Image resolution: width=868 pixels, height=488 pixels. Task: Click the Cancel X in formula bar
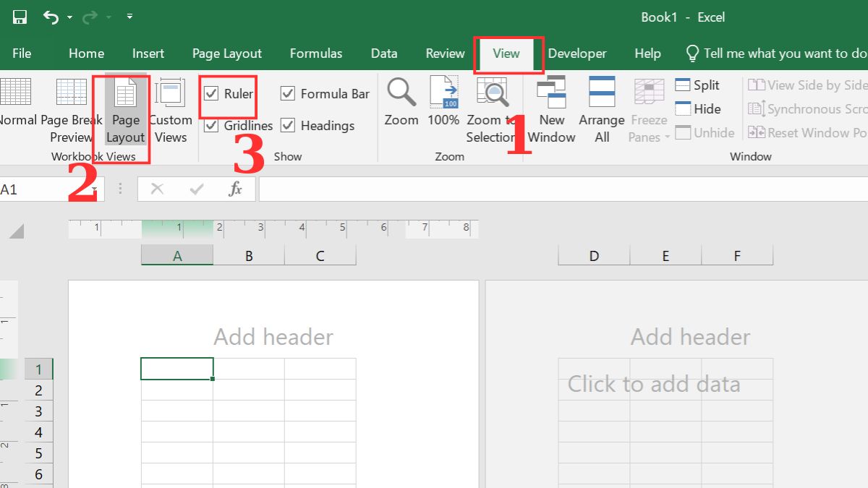(157, 189)
